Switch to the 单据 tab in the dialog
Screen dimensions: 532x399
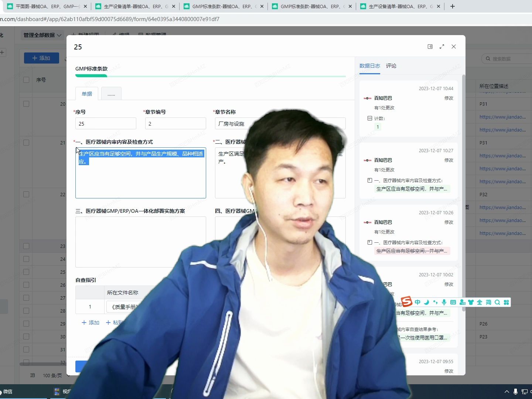click(x=86, y=93)
